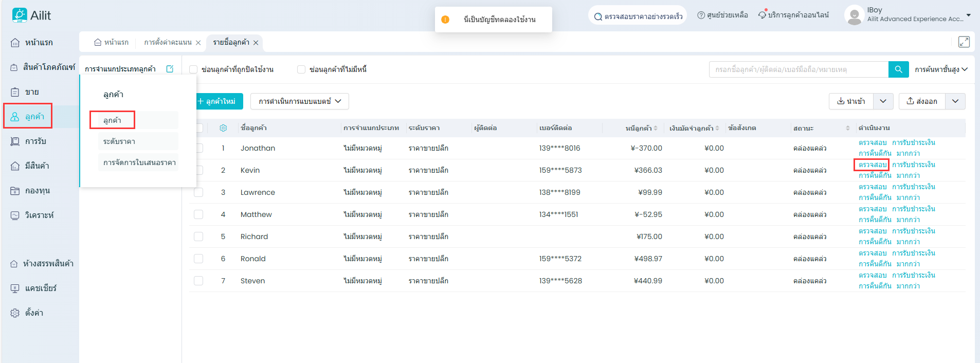Click the fullscreen expand icon
The height and width of the screenshot is (363, 980).
964,42
